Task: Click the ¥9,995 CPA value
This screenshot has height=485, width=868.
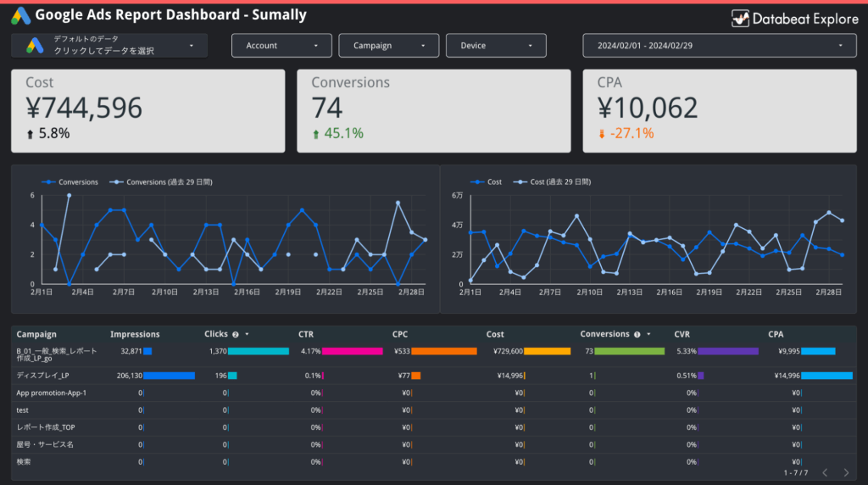Action: point(789,351)
